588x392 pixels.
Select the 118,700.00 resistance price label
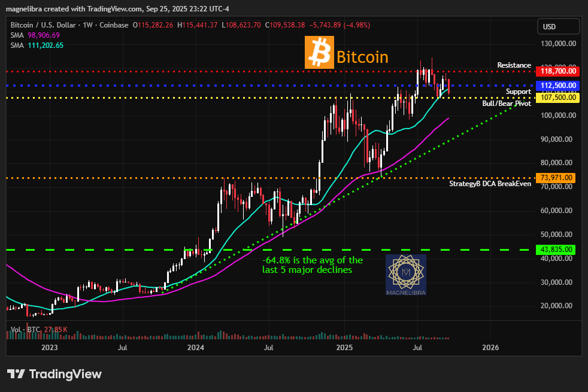pyautogui.click(x=557, y=71)
